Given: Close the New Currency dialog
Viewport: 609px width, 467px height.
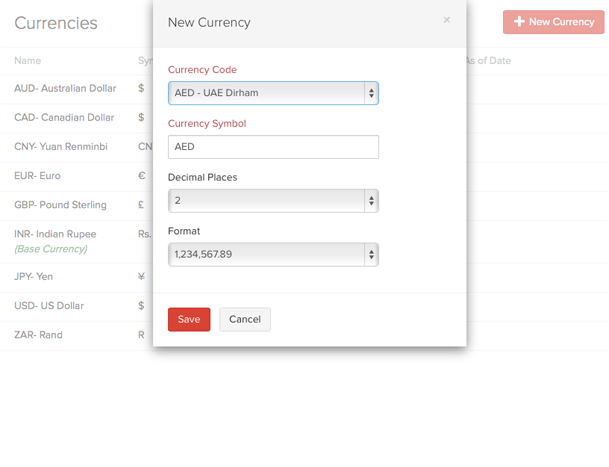Looking at the screenshot, I should 446,20.
